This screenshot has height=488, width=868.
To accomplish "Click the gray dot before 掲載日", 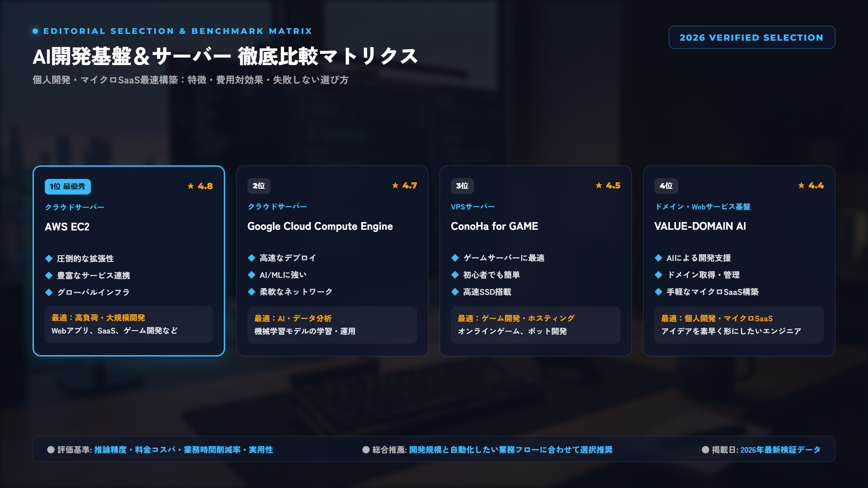I will [706, 450].
